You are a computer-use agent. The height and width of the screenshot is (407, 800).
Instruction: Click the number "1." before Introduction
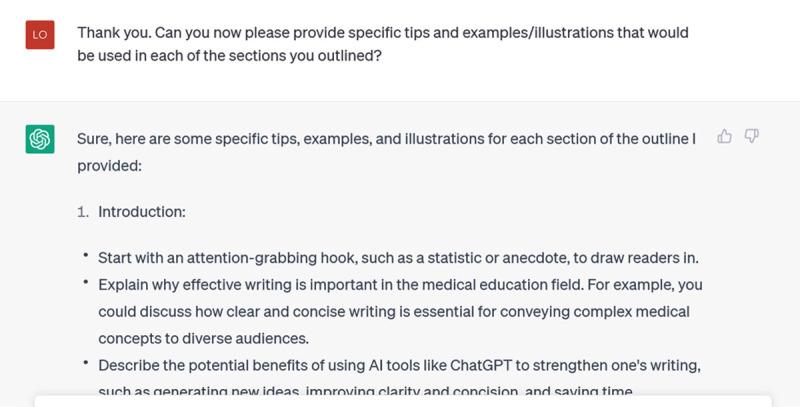pos(83,213)
